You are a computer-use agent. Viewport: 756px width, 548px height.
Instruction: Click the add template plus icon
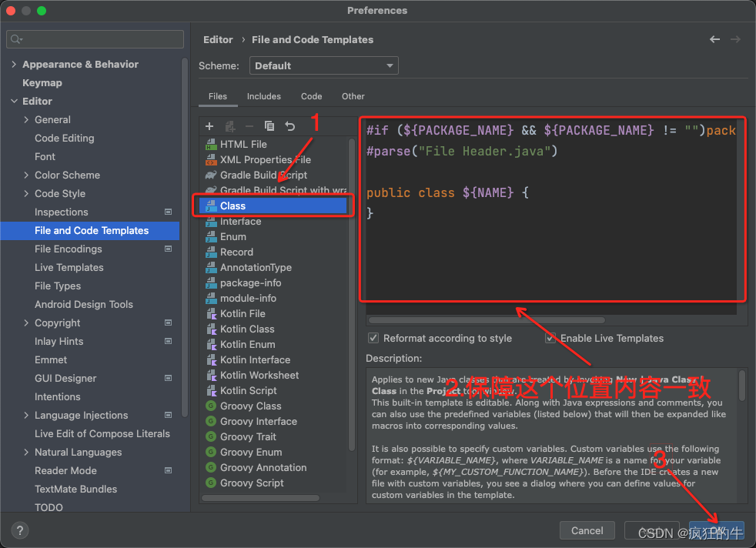click(209, 126)
